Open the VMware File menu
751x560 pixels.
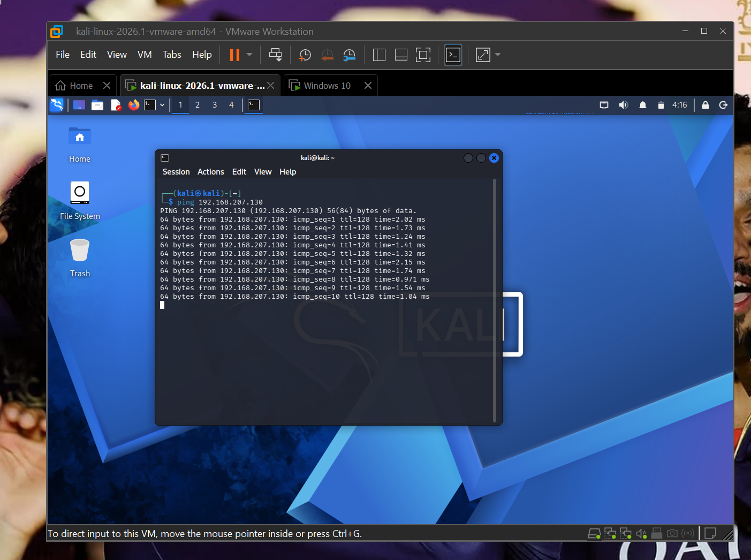(x=63, y=55)
